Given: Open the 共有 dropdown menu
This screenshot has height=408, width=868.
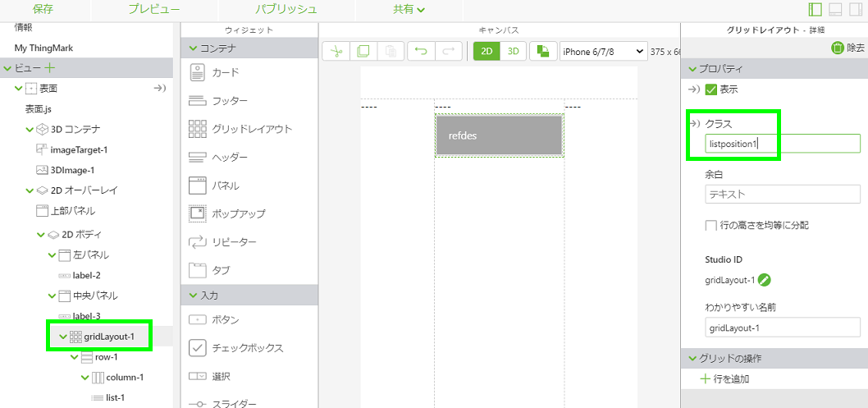Looking at the screenshot, I should (409, 9).
